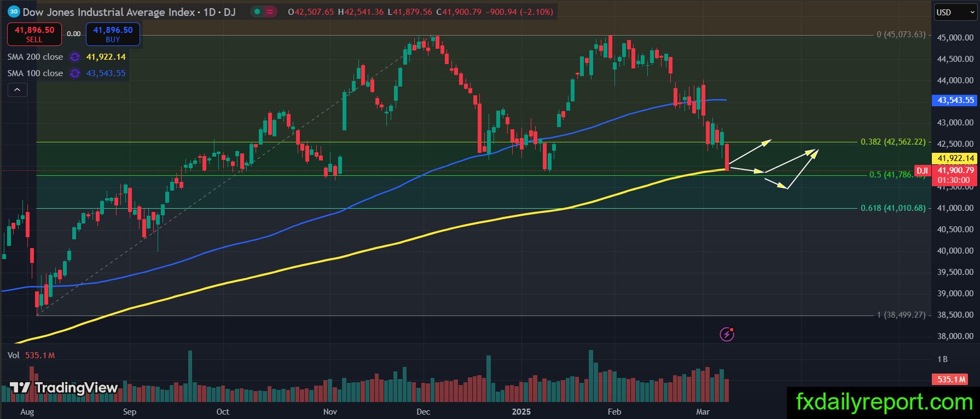Viewport: 980px width, 419px height.
Task: Open the TradingView logo link
Action: point(63,388)
